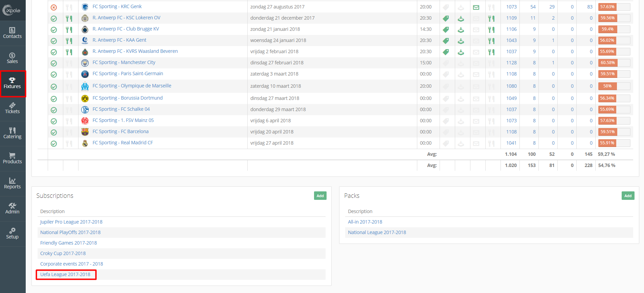Click green ticket tag in Waasland Beveren row

pos(446,52)
